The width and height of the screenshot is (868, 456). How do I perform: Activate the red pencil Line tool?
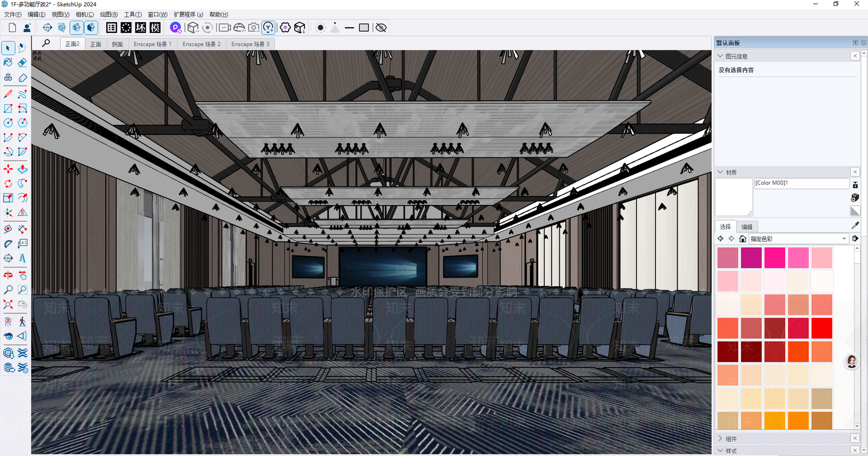click(x=8, y=94)
